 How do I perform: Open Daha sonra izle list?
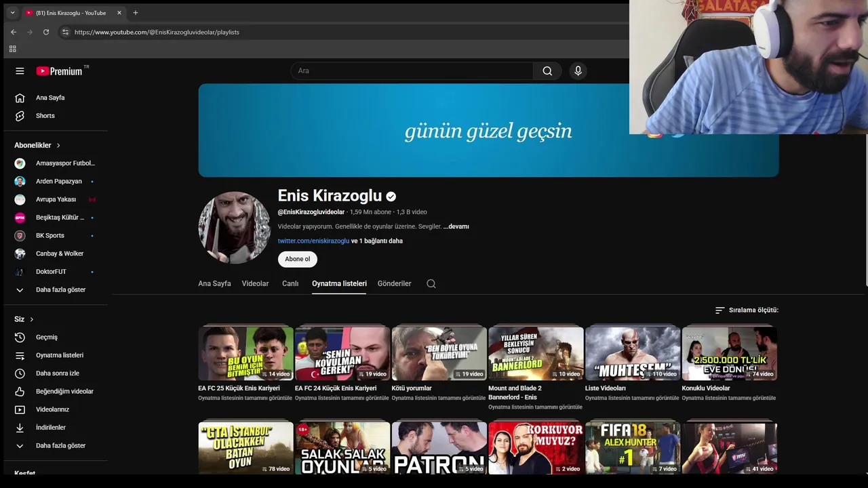(x=56, y=373)
